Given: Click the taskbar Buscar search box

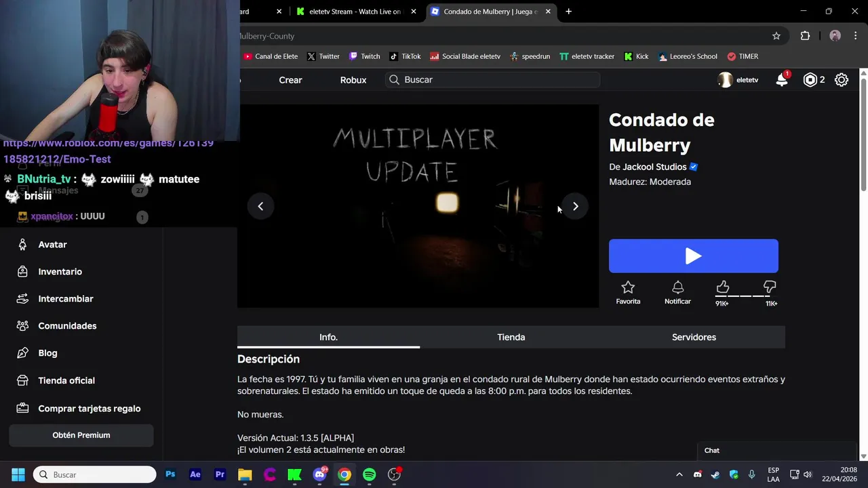Looking at the screenshot, I should point(95,474).
